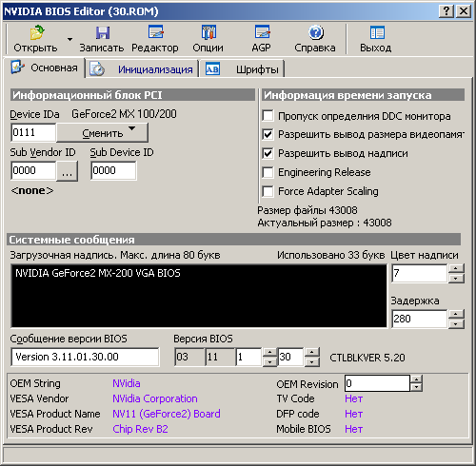Click the Задержка value field 280

click(420, 319)
